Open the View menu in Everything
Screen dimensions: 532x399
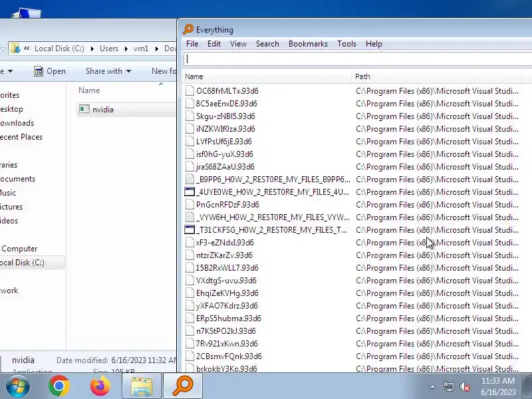pyautogui.click(x=238, y=44)
